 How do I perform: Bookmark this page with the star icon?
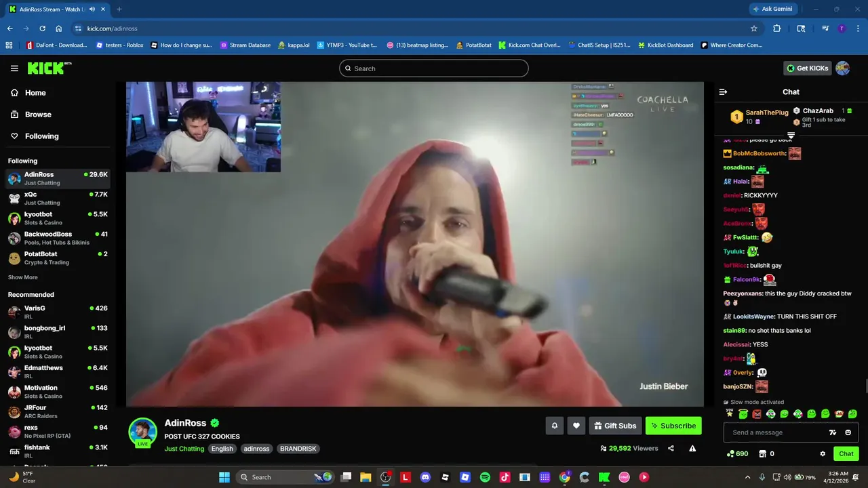(753, 28)
